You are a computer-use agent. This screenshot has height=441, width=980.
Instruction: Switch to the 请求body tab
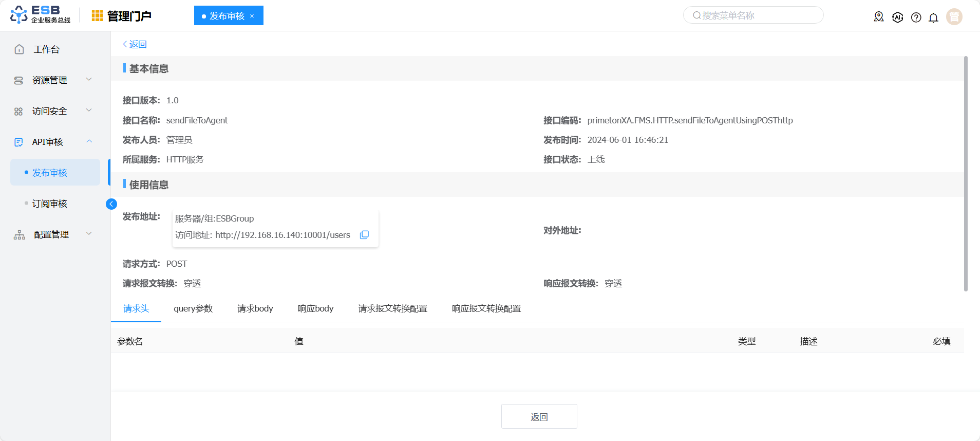(x=255, y=308)
